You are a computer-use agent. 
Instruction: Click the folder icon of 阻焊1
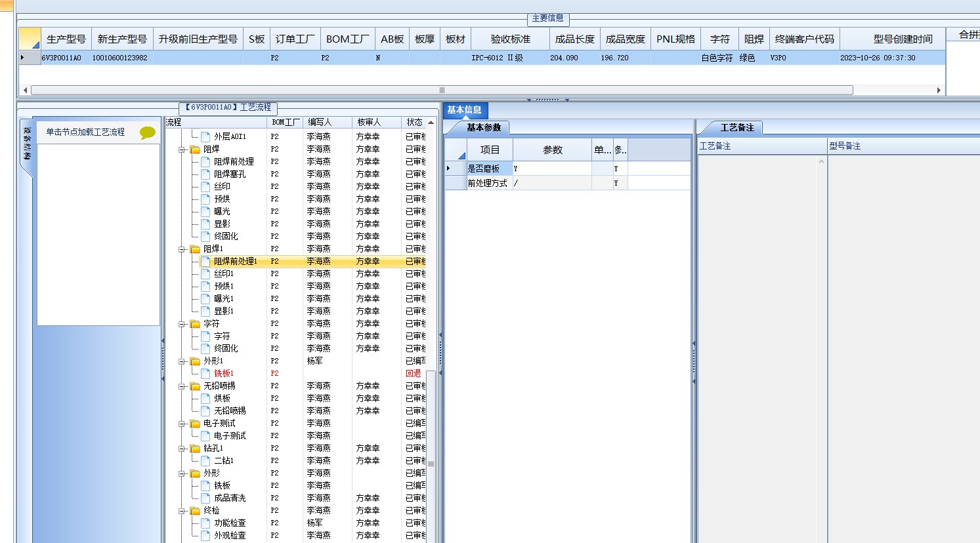(195, 249)
